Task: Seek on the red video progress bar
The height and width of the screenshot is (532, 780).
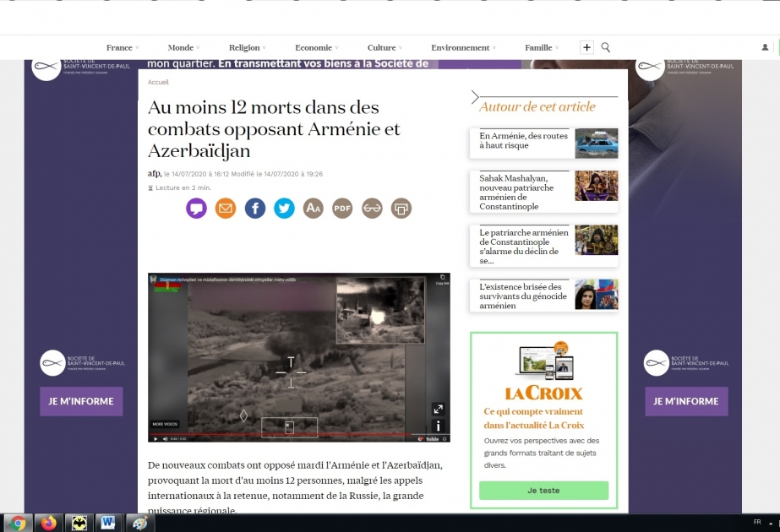Action: [281, 434]
